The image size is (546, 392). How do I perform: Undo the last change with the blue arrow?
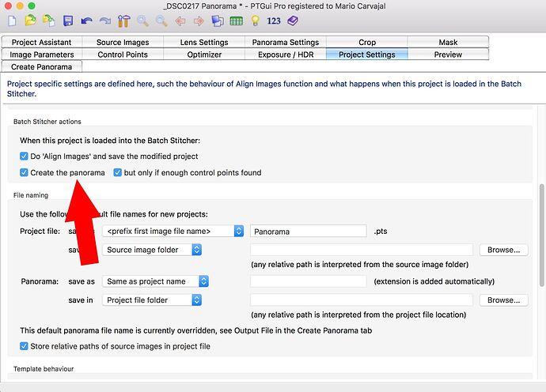86,21
